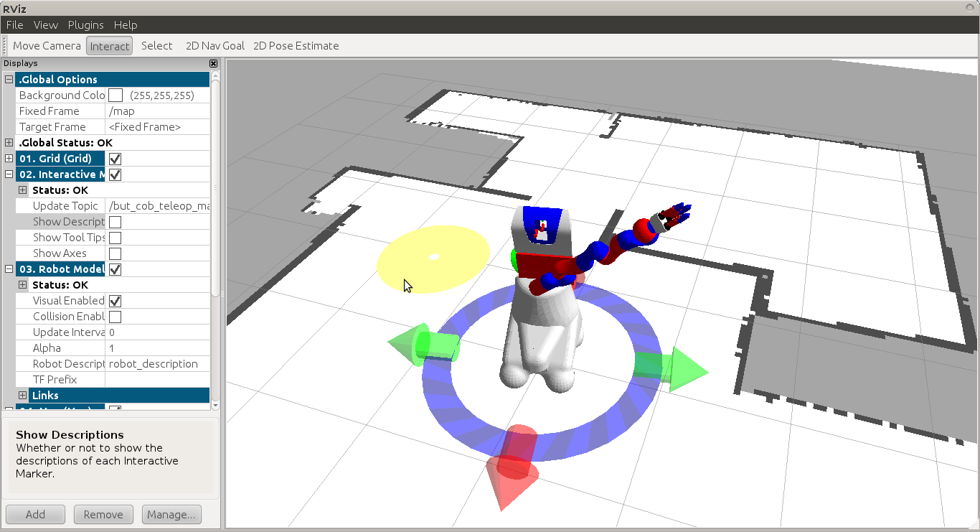Click the Background Color white swatch
The height and width of the screenshot is (532, 980).
115,95
